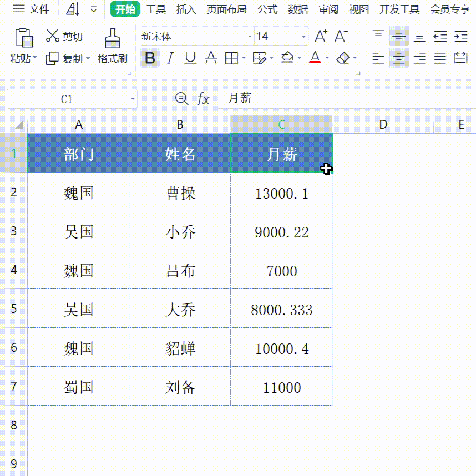This screenshot has width=476, height=476.
Task: Increase indent icon
Action: [460, 36]
